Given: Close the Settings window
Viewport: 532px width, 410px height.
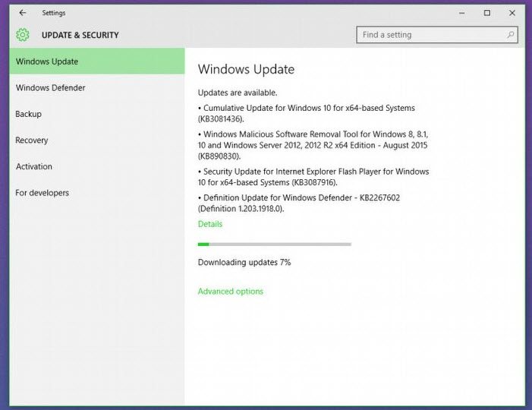Looking at the screenshot, I should pyautogui.click(x=512, y=13).
